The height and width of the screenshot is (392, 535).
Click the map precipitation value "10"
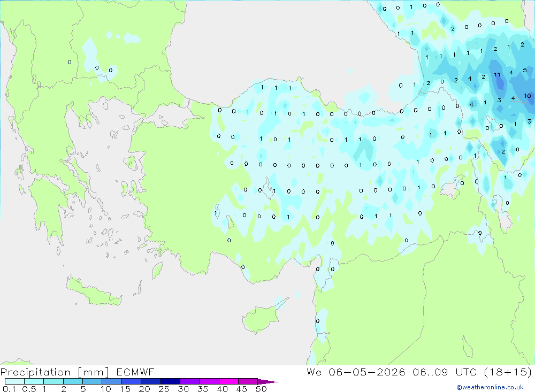[x=528, y=96]
